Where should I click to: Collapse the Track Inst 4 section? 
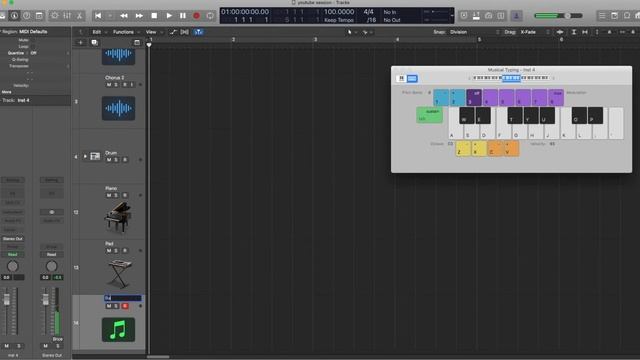1,100
